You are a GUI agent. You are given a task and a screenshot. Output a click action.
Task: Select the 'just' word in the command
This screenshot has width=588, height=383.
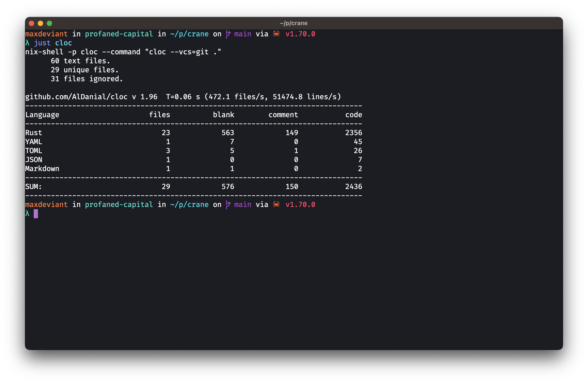tap(42, 43)
